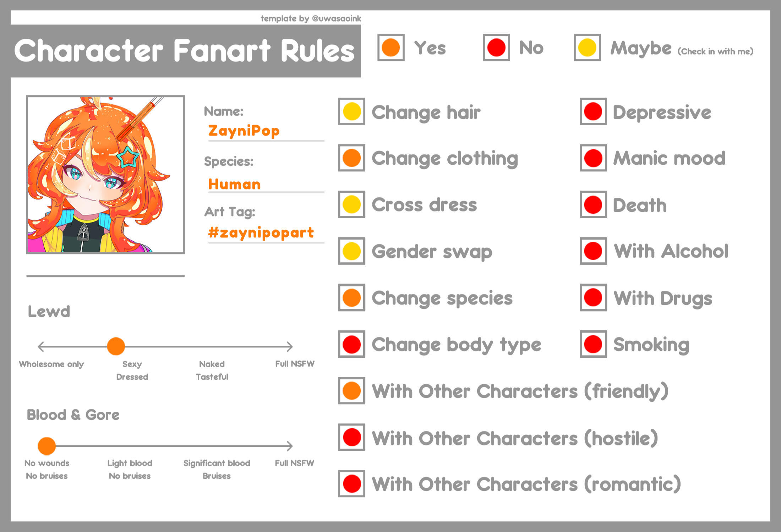
Task: Click the Lewd slider orange handle
Action: pos(116,346)
